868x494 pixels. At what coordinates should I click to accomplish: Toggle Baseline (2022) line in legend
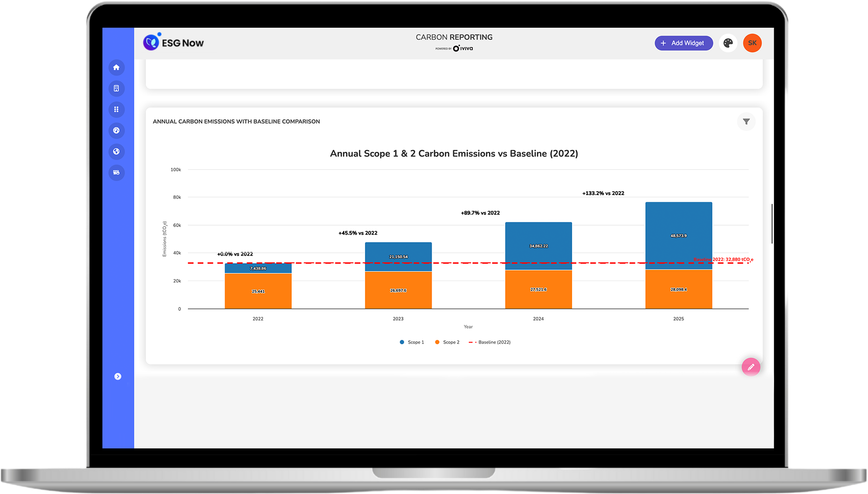[490, 342]
